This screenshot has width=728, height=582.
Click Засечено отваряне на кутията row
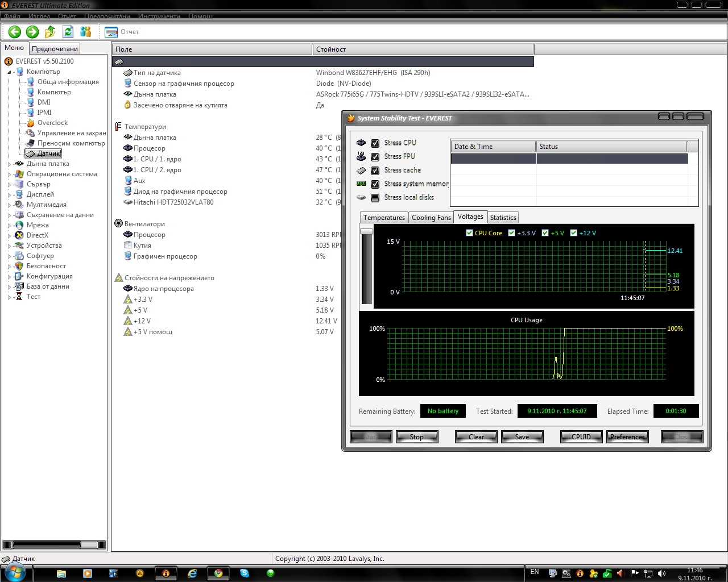tap(180, 105)
